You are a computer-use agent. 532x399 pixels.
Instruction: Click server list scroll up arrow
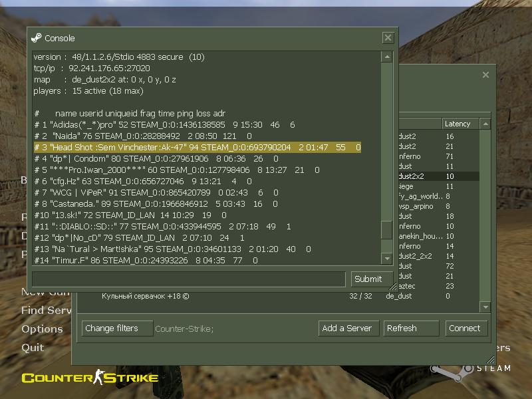pyautogui.click(x=485, y=124)
